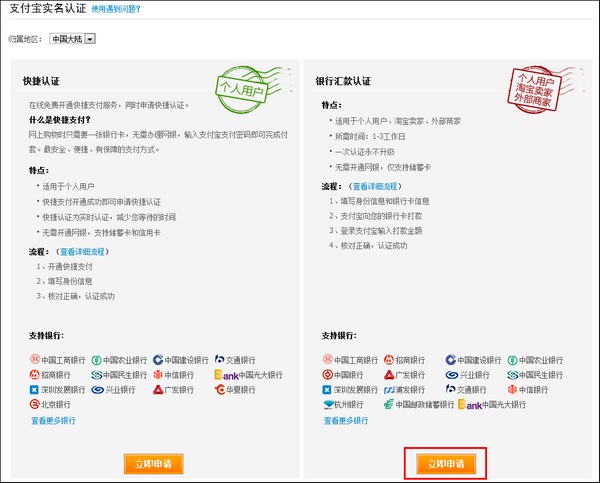Click the 什么是快捷支付? question text
The image size is (600, 483).
coord(60,120)
